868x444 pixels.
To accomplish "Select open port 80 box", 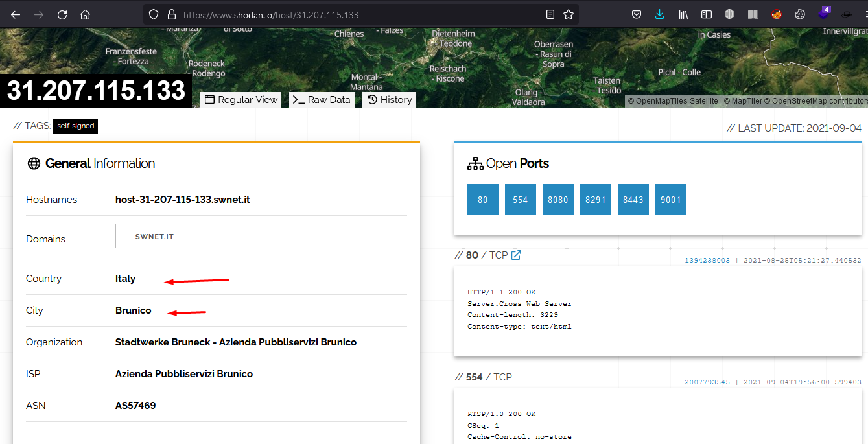I will (x=482, y=200).
